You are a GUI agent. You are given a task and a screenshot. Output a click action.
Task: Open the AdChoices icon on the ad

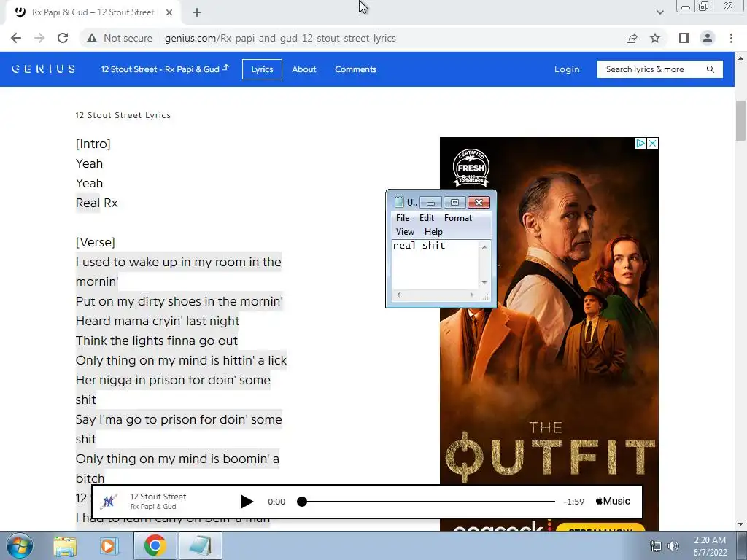tap(640, 143)
